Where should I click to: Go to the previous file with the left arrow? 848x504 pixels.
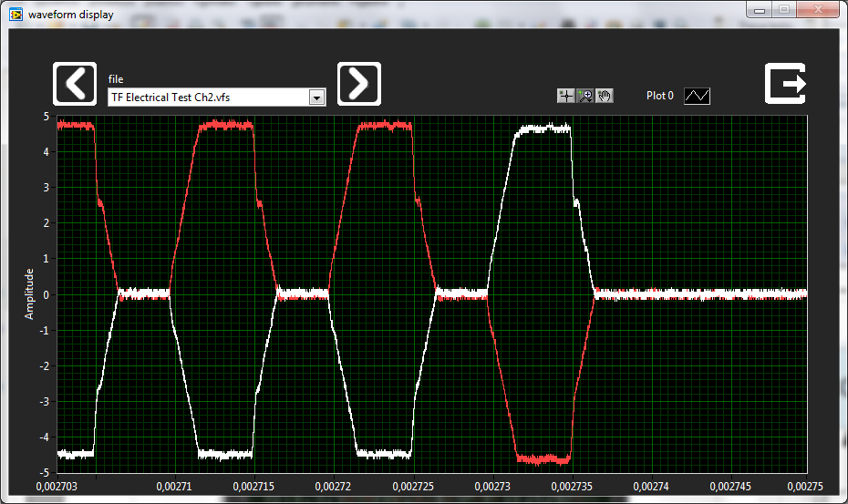tap(75, 84)
